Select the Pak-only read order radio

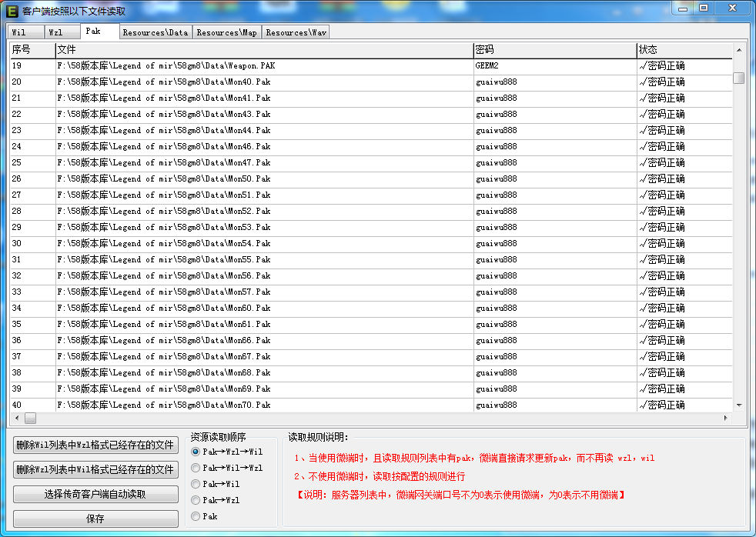[x=196, y=516]
